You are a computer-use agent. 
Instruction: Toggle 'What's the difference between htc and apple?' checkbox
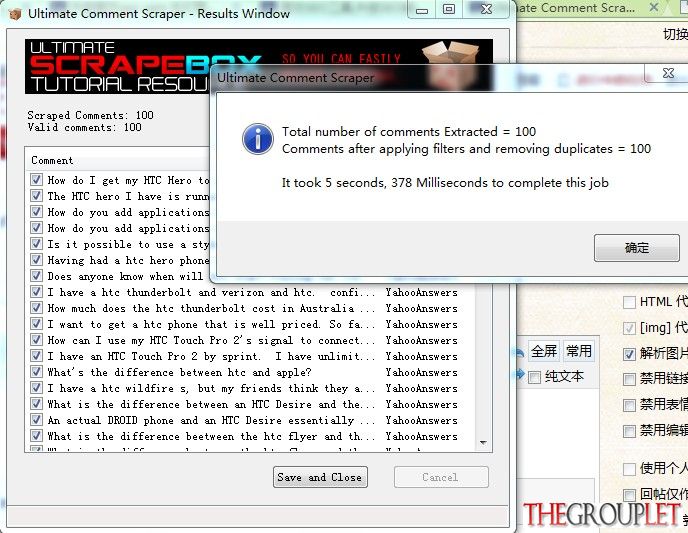click(x=36, y=372)
